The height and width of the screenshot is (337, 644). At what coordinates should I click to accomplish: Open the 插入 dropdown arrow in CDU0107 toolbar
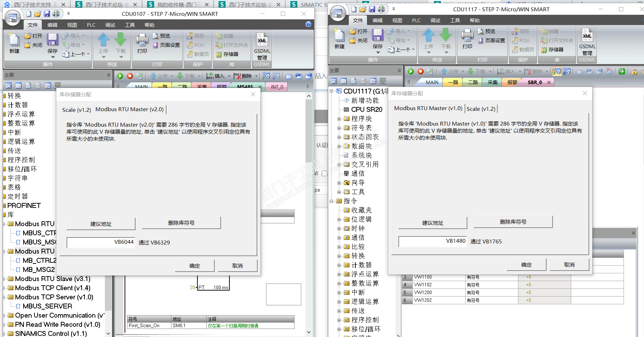(x=229, y=76)
